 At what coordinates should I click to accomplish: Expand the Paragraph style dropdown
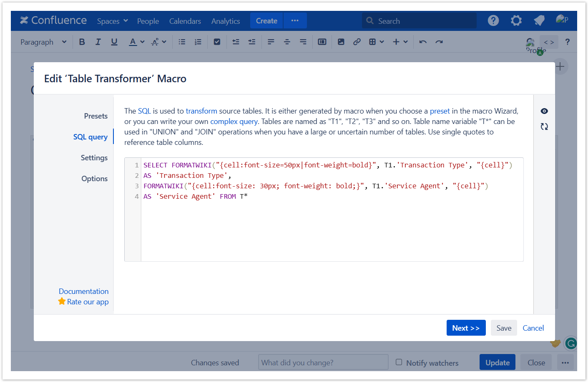(43, 42)
